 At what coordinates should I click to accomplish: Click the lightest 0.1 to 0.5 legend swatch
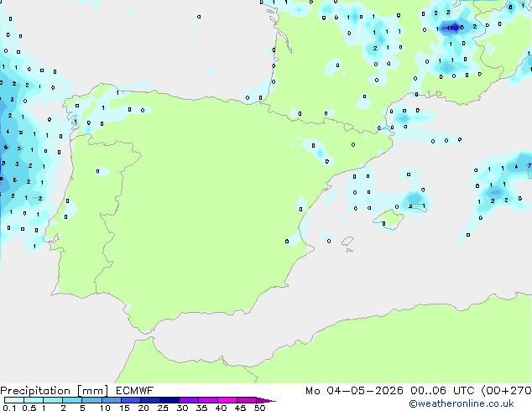14,400
